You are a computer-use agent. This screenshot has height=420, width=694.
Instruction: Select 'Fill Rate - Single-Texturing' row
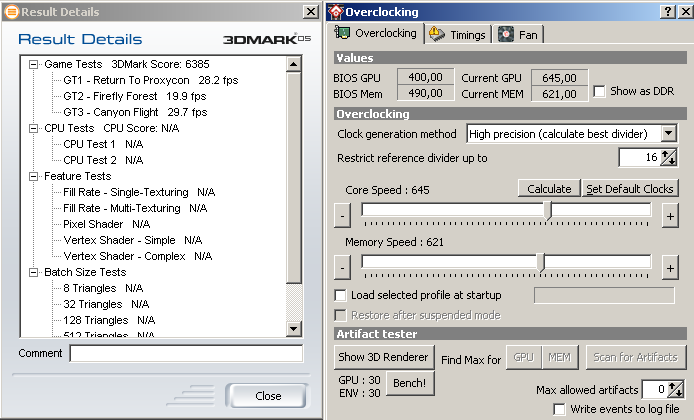point(139,193)
